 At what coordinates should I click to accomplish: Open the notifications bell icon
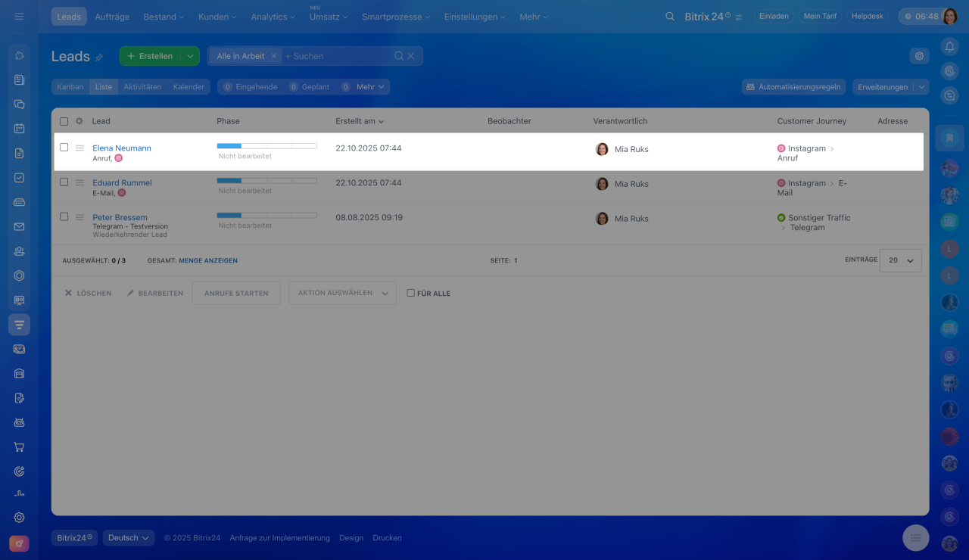pos(949,47)
